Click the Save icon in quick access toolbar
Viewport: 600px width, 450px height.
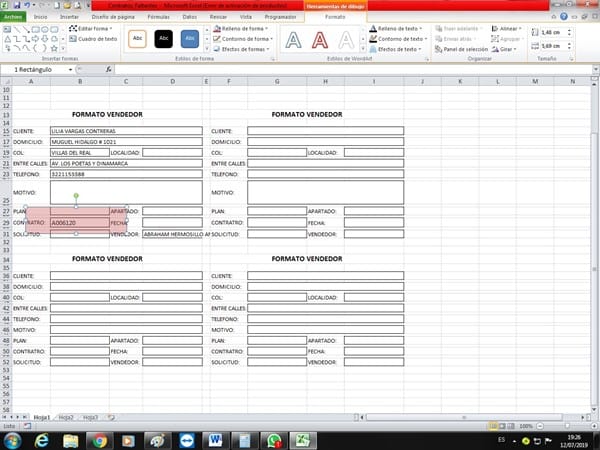[17, 5]
